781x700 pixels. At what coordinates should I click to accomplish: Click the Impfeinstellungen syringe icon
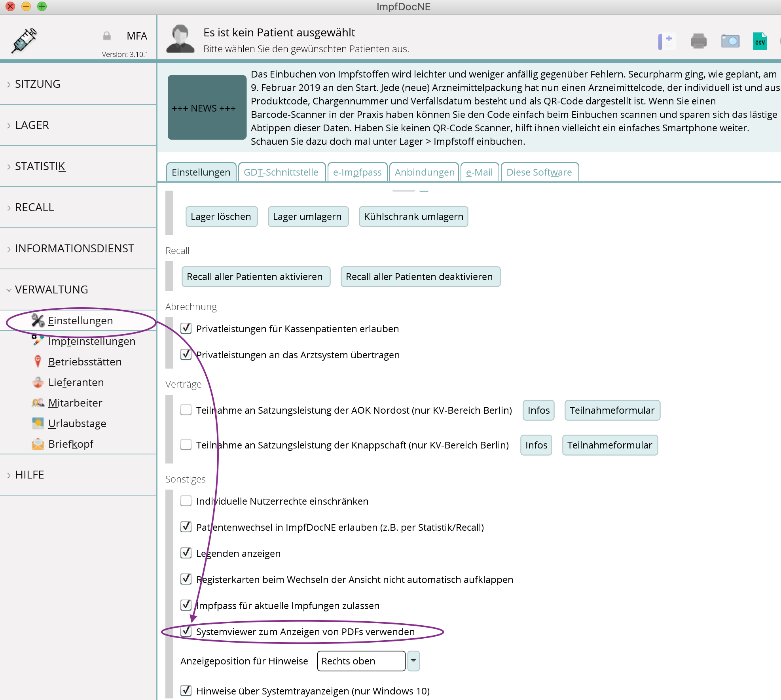pos(38,340)
